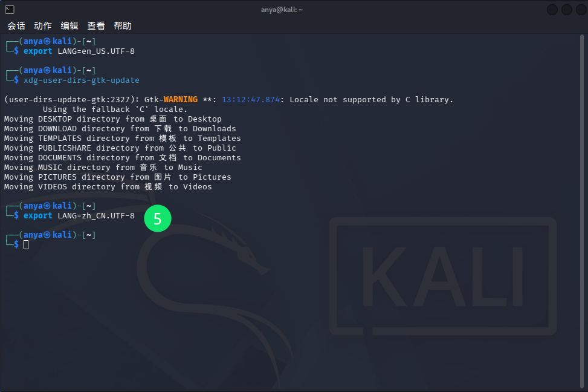Click the Moving DESKTOP directory output line
Image resolution: width=588 pixels, height=392 pixels.
click(112, 119)
